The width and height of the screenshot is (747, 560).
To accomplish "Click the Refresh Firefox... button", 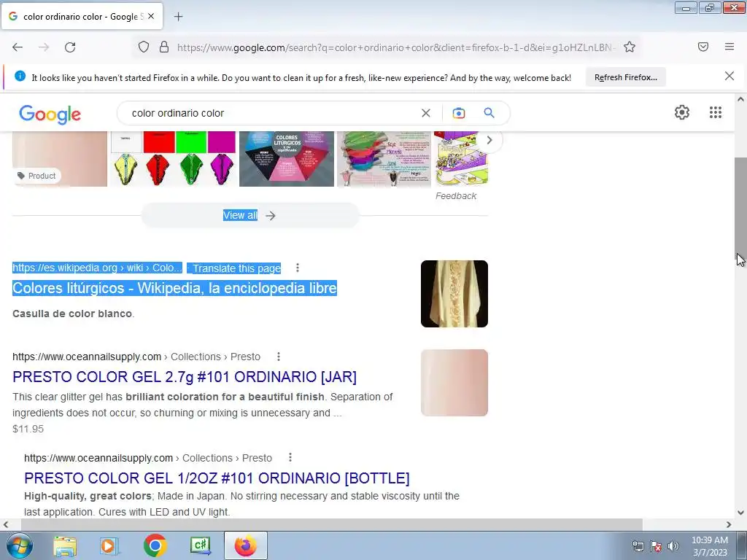I will coord(625,77).
